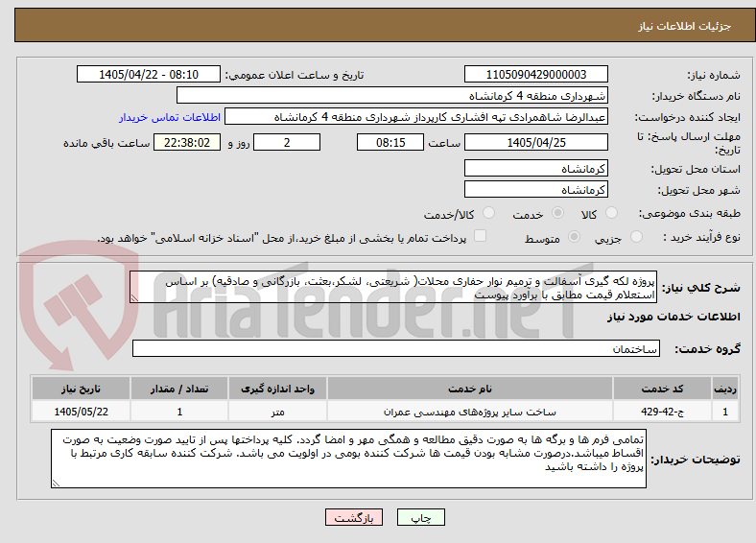Click the ردیف column header
756x543 pixels.
[725, 389]
